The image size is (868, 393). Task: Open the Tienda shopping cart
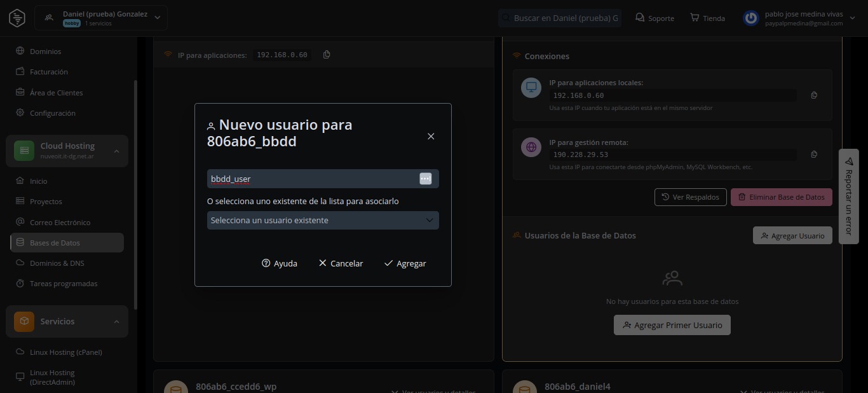click(707, 18)
